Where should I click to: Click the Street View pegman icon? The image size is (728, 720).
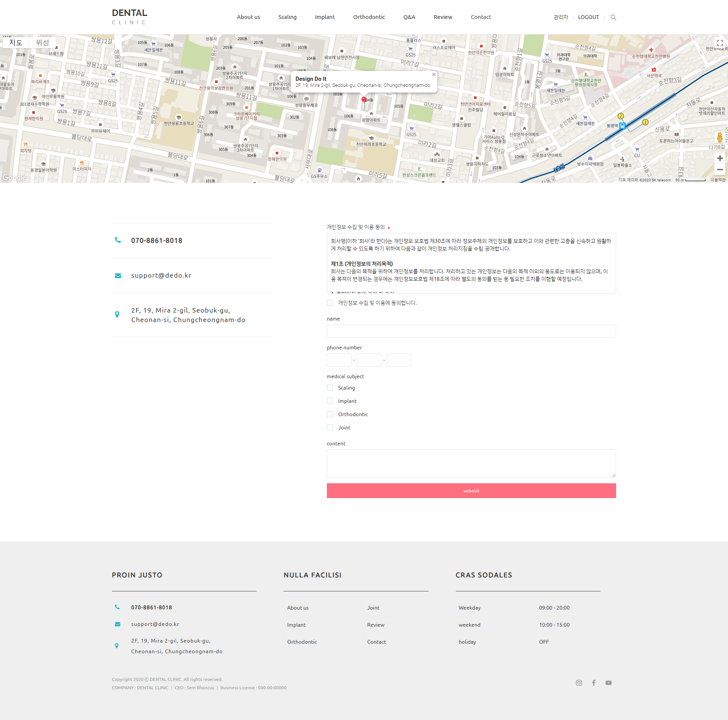720,137
